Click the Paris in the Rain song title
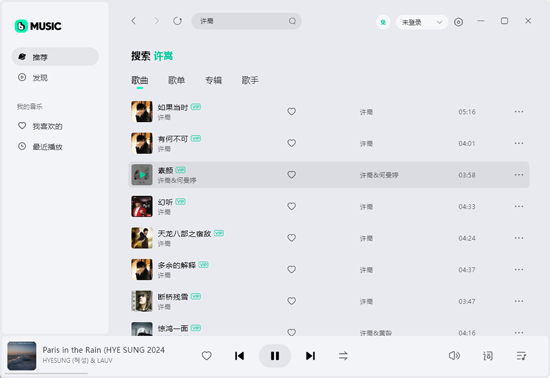The width and height of the screenshot is (550, 378). click(103, 350)
